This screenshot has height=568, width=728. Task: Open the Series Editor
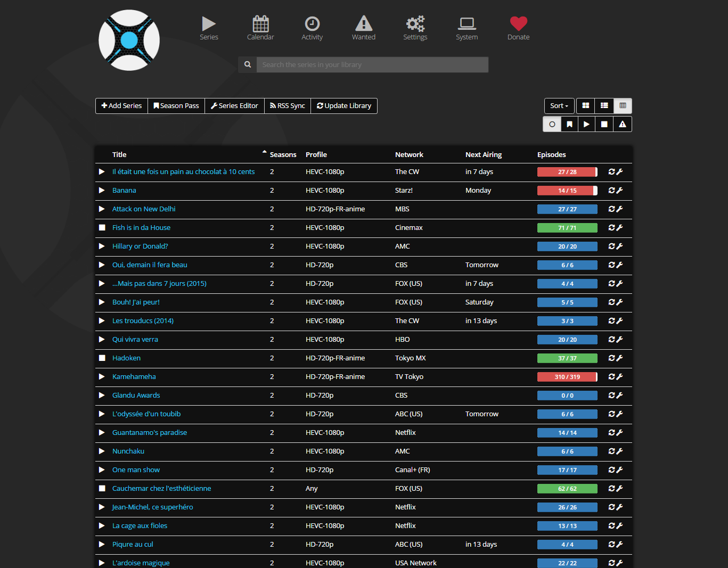pos(234,106)
